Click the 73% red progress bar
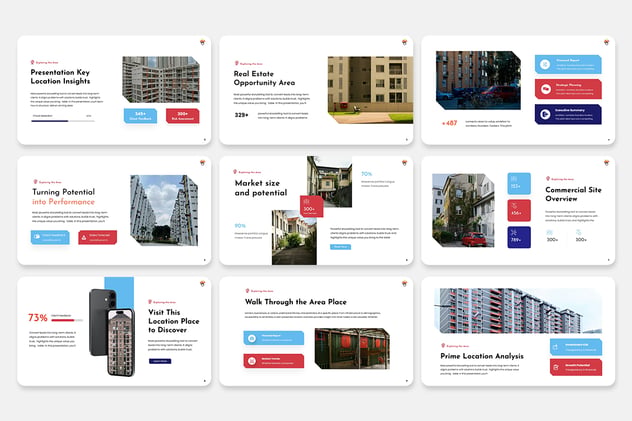 (67, 320)
